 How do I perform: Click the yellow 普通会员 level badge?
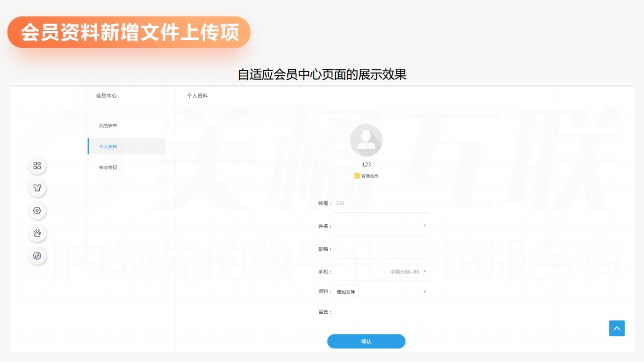tap(366, 176)
